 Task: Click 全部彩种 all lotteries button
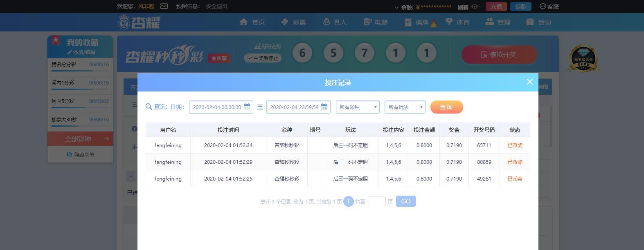point(80,139)
